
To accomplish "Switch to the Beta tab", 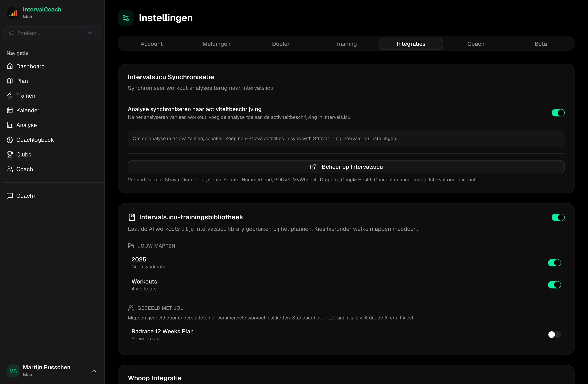I will click(541, 44).
